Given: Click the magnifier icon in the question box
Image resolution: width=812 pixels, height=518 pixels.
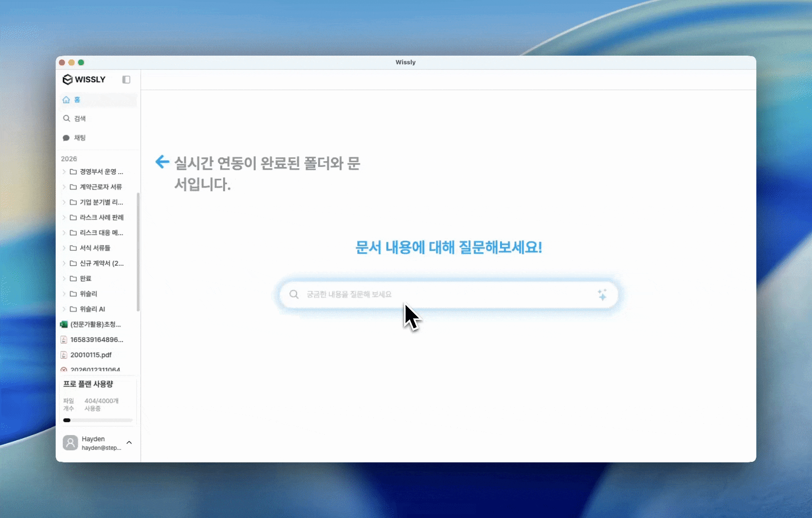Looking at the screenshot, I should 294,294.
